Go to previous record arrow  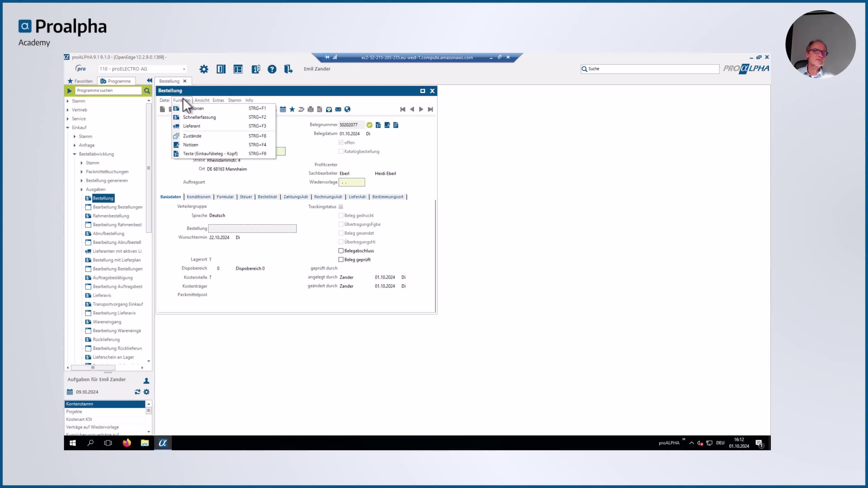pyautogui.click(x=412, y=109)
